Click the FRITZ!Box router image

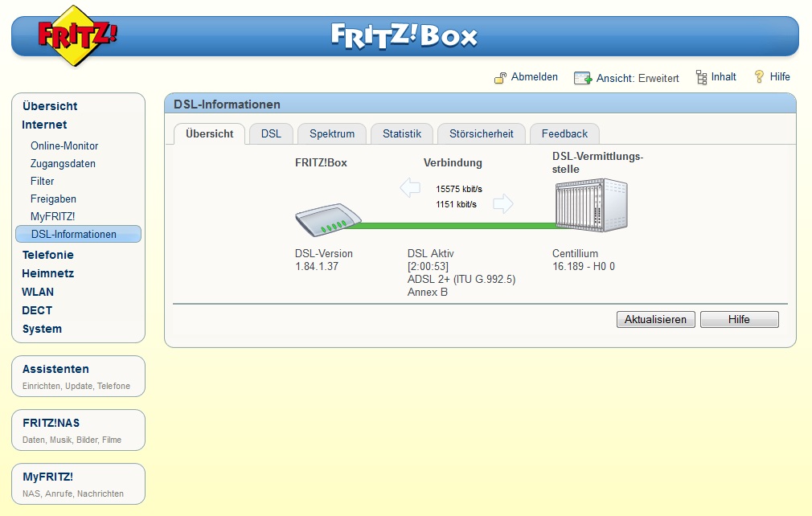[328, 220]
